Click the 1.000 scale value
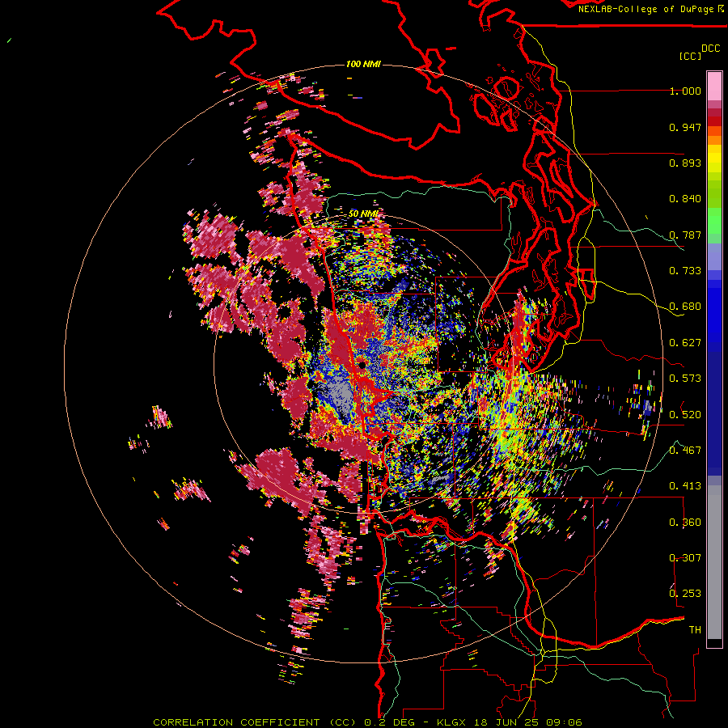 point(685,91)
